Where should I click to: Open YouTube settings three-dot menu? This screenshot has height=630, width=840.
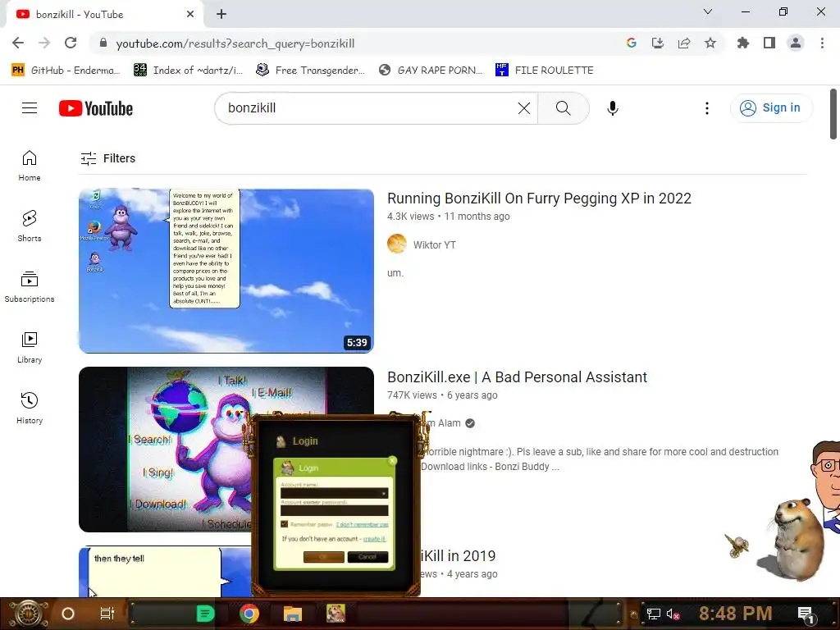coord(706,108)
